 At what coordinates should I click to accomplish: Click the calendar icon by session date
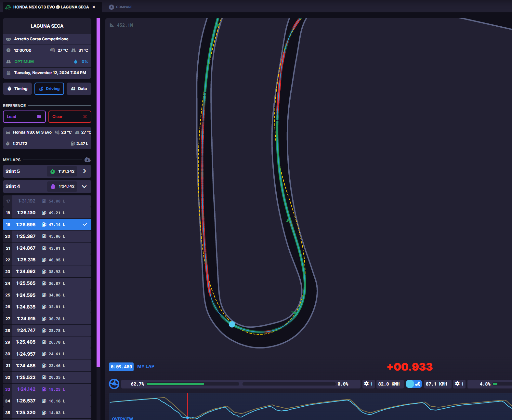click(8, 73)
